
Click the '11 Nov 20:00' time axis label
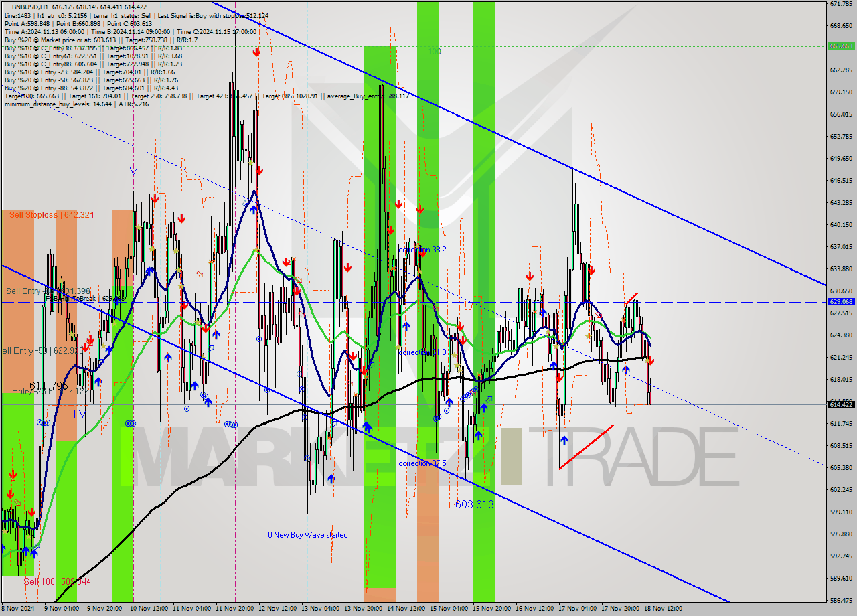point(234,609)
